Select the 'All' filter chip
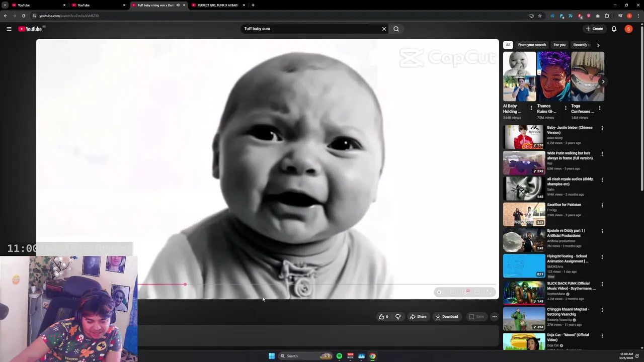The image size is (644, 362). point(508,45)
